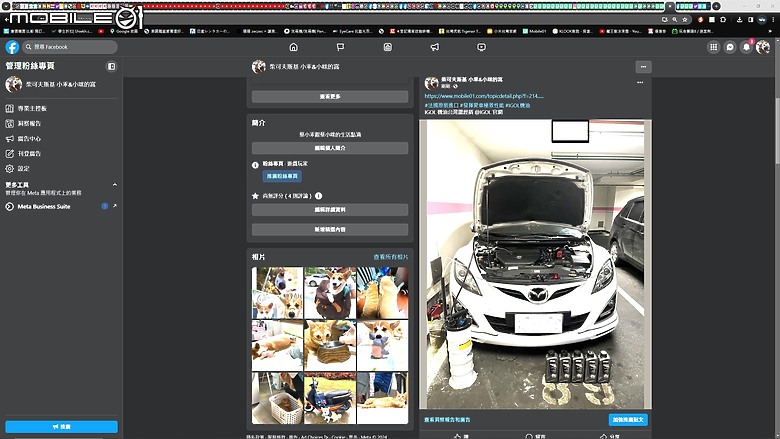The width and height of the screenshot is (780, 439).
Task: Click the page avatar in the sticky header
Action: 259,67
